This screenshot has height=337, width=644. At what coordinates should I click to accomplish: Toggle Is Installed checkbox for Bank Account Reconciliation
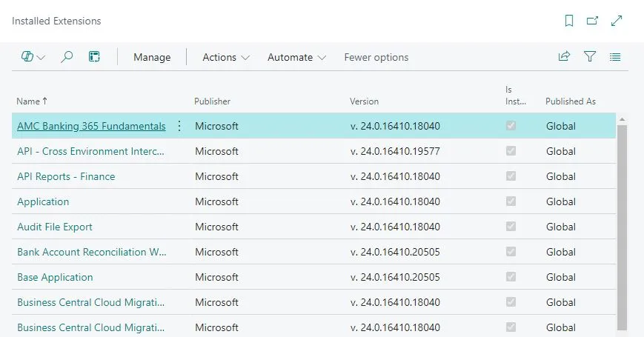click(x=511, y=251)
